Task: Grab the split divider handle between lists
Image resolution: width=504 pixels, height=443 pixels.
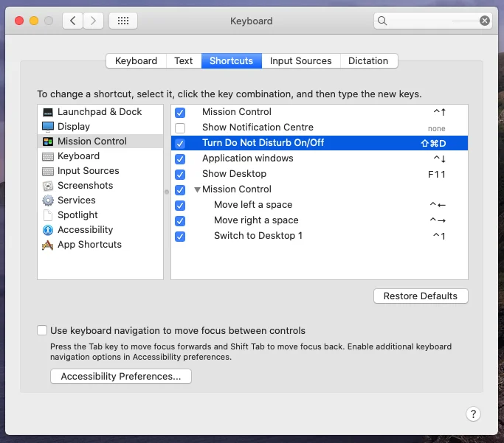Action: coord(167,192)
